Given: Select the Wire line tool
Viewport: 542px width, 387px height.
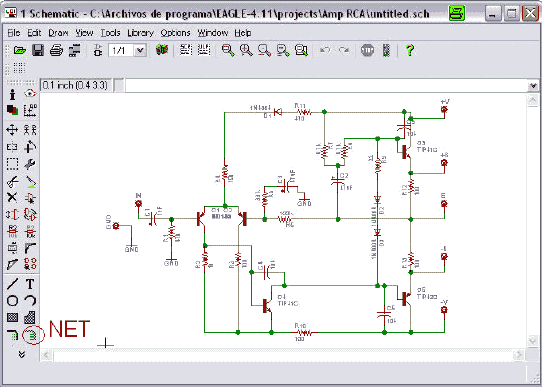Looking at the screenshot, I should [x=12, y=284].
